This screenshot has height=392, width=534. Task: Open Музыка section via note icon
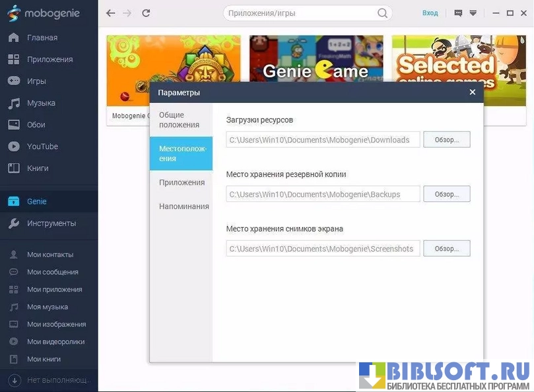click(x=13, y=104)
